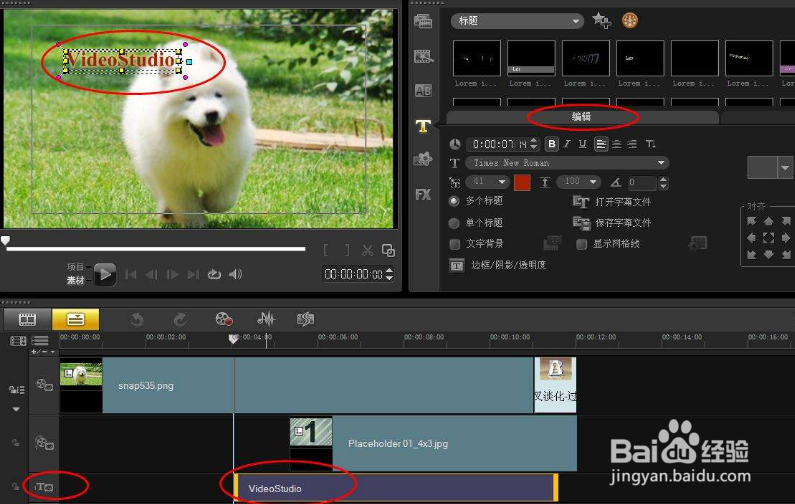Align title text center
Image resolution: width=795 pixels, height=504 pixels.
pyautogui.click(x=617, y=144)
